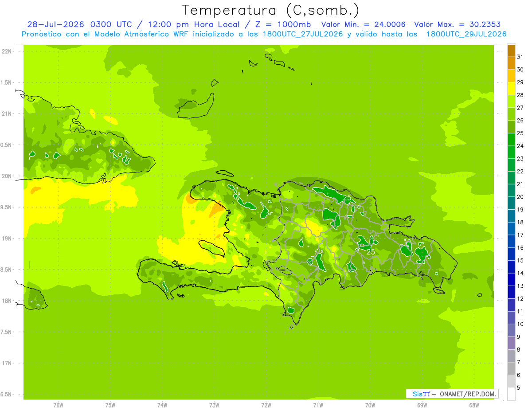Click the "17N" latitude label
The width and height of the screenshot is (532, 411).
[7, 363]
